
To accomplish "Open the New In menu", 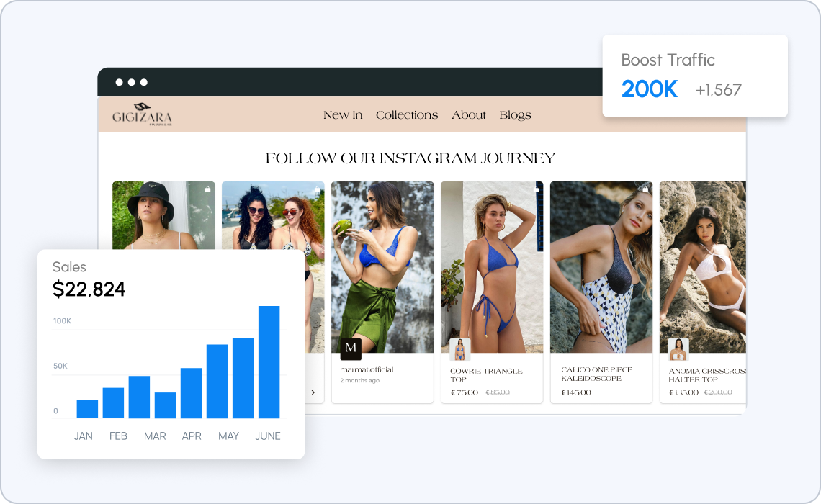I will tap(343, 115).
